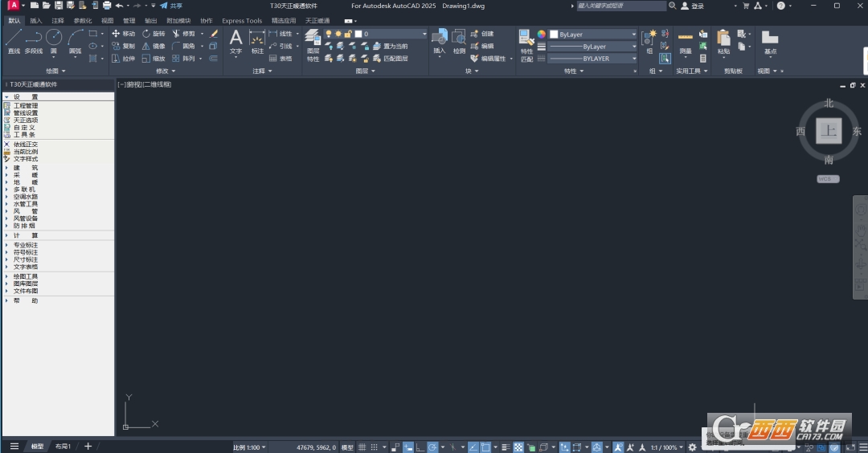
Task: Open the ByLayer lineweight dropdown
Action: point(592,47)
